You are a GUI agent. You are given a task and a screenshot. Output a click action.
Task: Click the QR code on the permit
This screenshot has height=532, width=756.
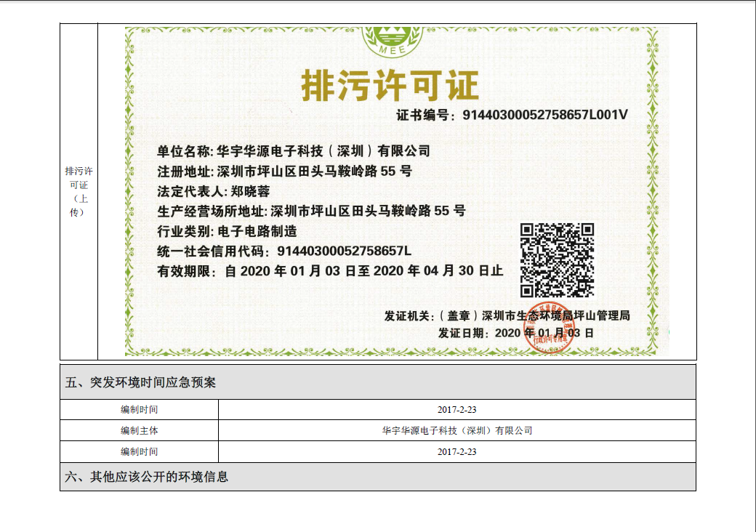pos(557,260)
